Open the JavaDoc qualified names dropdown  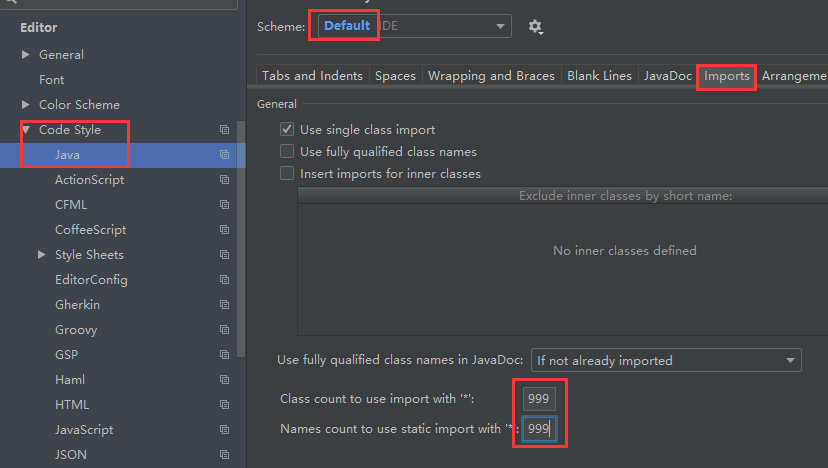pyautogui.click(x=665, y=360)
